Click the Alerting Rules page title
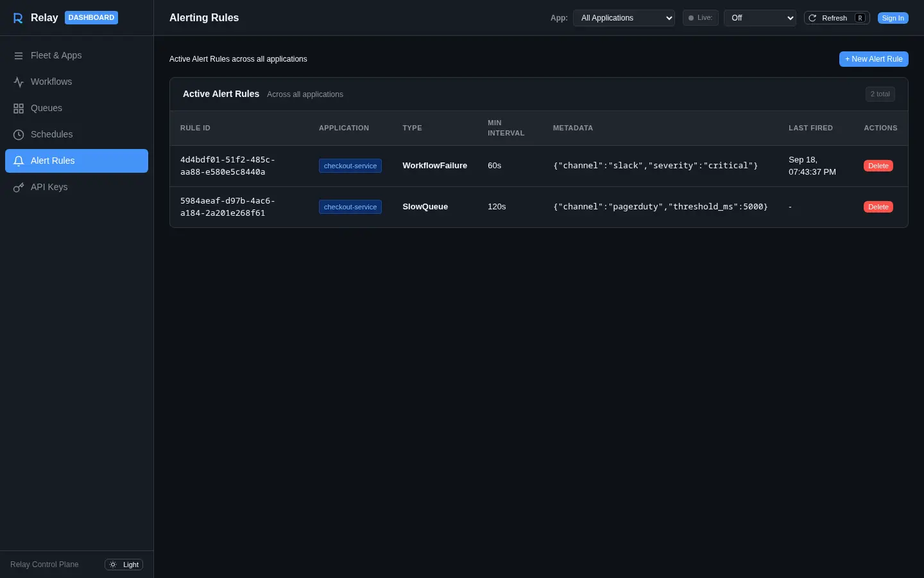924x578 pixels. click(x=204, y=18)
